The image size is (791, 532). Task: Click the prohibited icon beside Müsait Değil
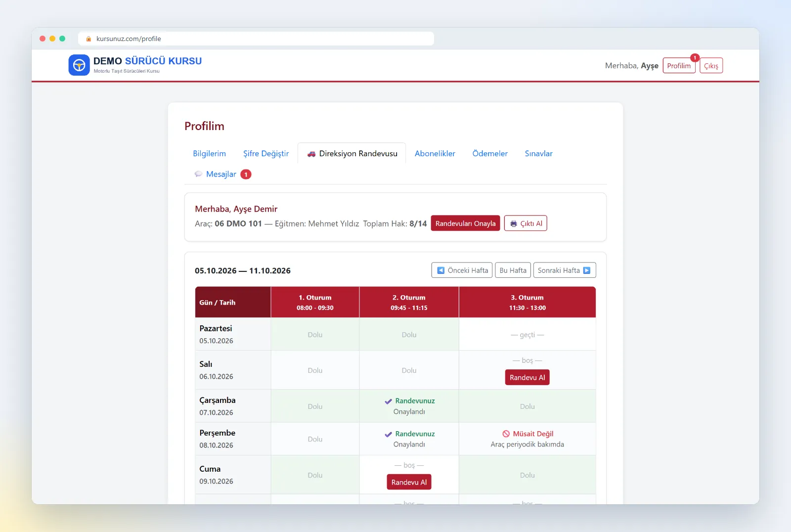506,434
